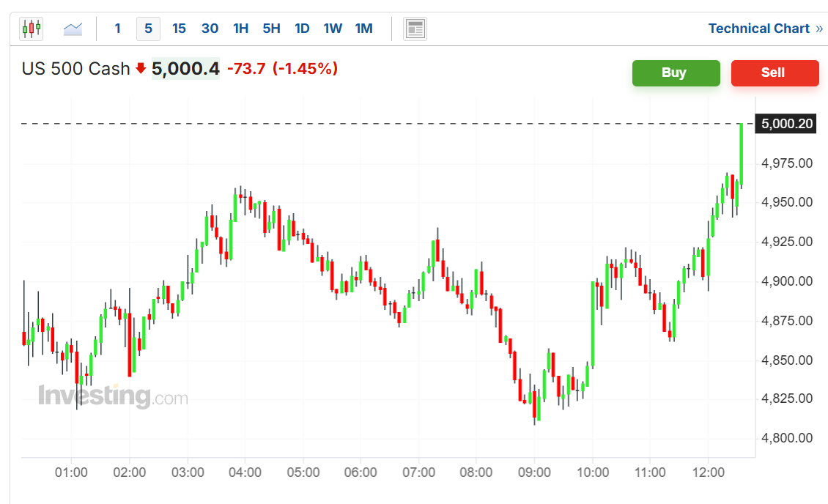Click the 12:00 time label
This screenshot has height=504, width=828.
coord(709,472)
